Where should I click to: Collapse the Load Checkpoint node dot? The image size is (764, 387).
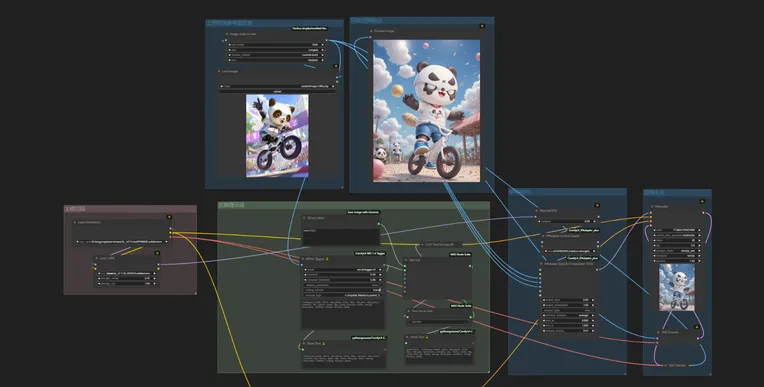pyautogui.click(x=75, y=222)
